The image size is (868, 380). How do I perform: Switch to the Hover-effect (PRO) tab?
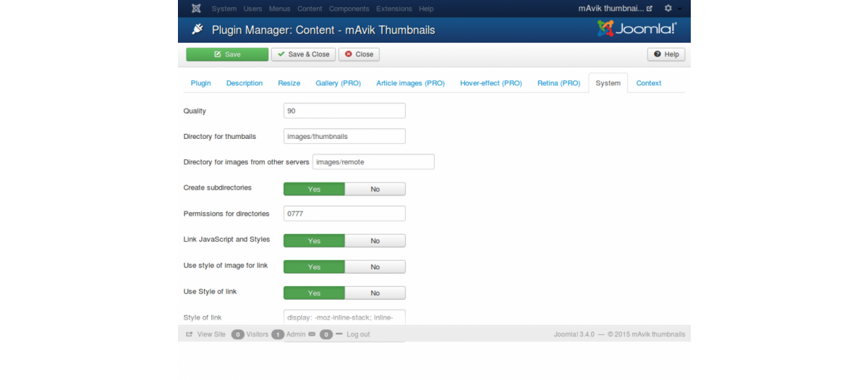[x=491, y=83]
